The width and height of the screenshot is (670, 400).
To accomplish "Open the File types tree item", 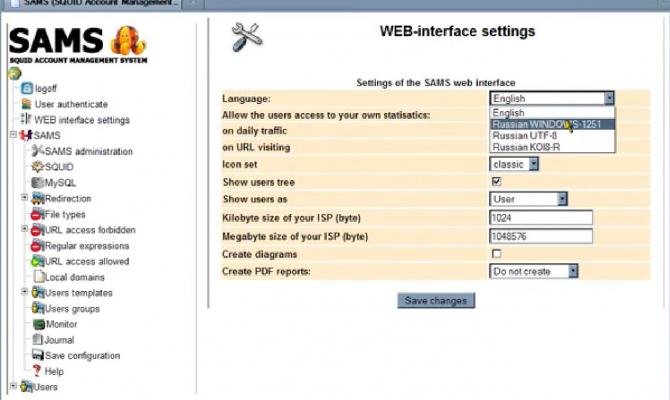I will click(x=65, y=215).
